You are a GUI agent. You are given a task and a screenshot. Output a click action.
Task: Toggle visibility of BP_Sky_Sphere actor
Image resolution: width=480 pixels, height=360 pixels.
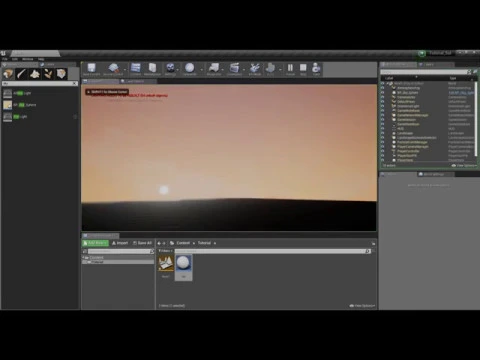[383, 93]
